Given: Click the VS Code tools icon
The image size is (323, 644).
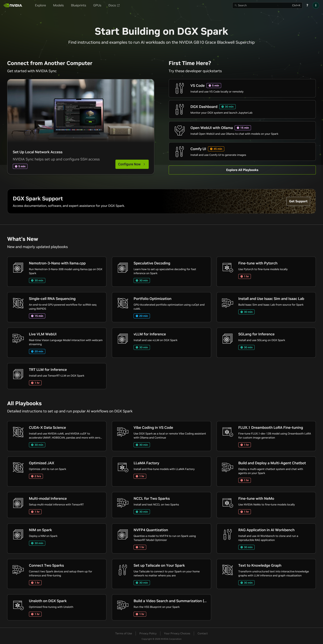Looking at the screenshot, I should 179,88.
